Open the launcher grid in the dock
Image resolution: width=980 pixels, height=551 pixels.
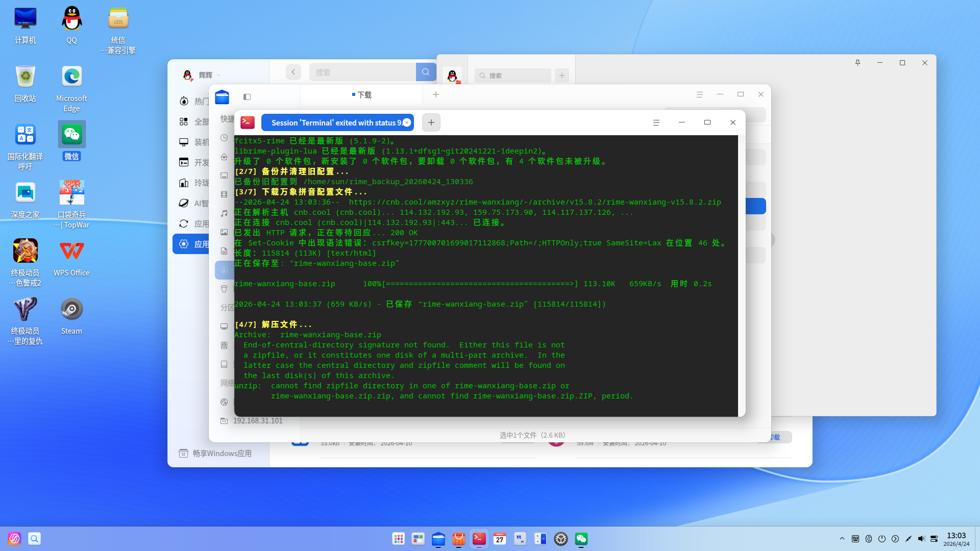click(399, 539)
